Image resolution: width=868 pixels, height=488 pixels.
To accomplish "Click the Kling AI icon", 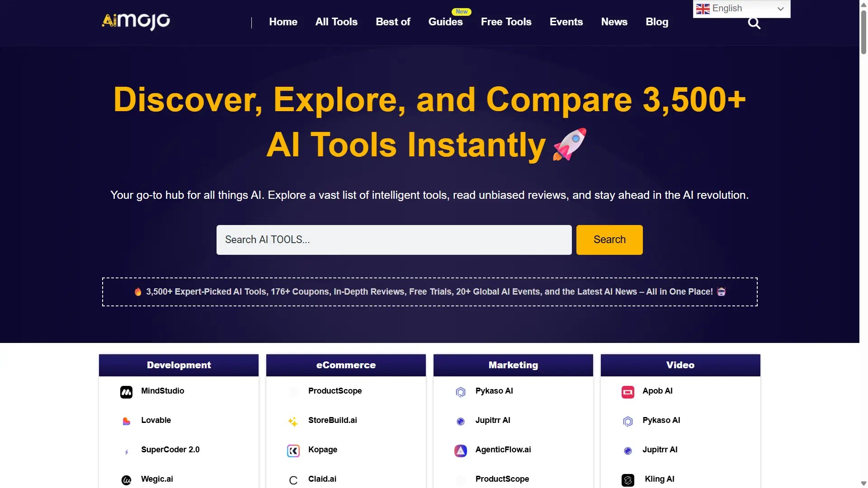I will coord(627,480).
